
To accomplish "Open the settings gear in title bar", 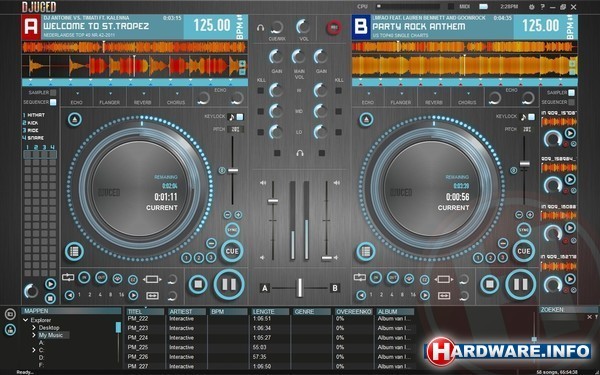I will tap(532, 7).
